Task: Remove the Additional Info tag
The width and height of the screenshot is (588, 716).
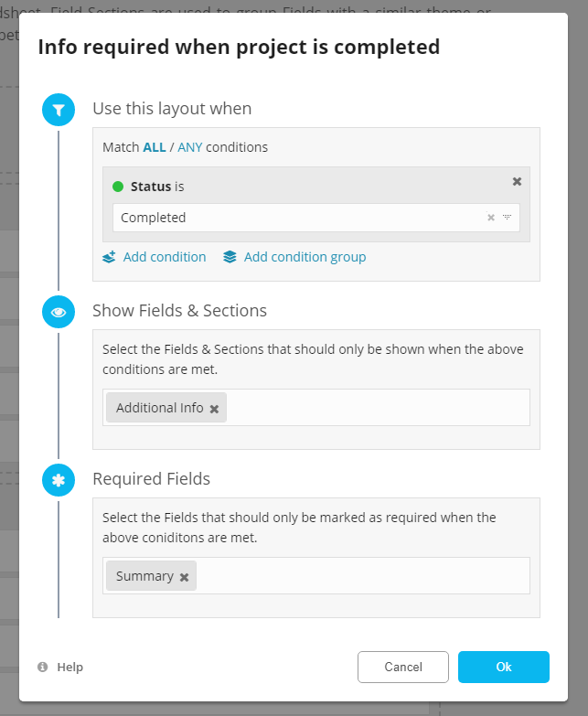Action: pyautogui.click(x=214, y=409)
